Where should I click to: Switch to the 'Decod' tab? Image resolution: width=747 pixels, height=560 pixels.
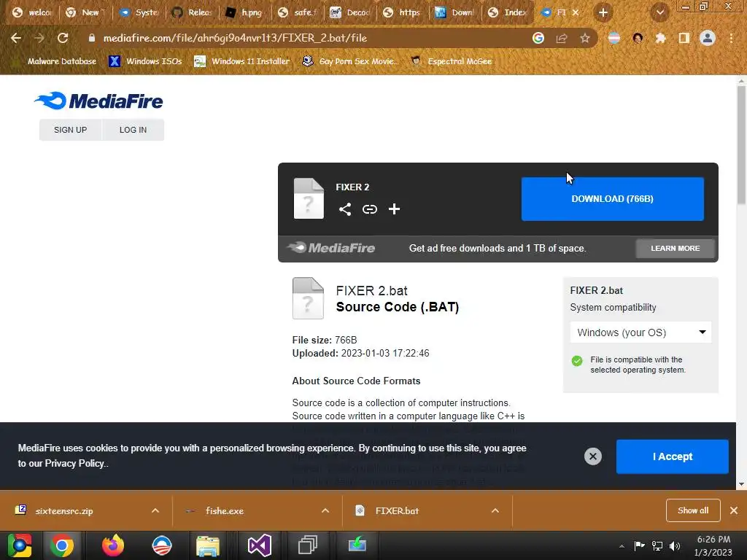[x=351, y=12]
